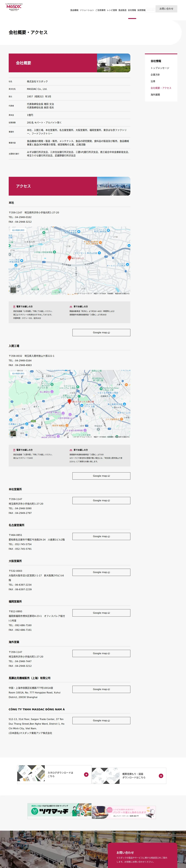Open Google map for the 海外営業

pyautogui.click(x=101, y=653)
